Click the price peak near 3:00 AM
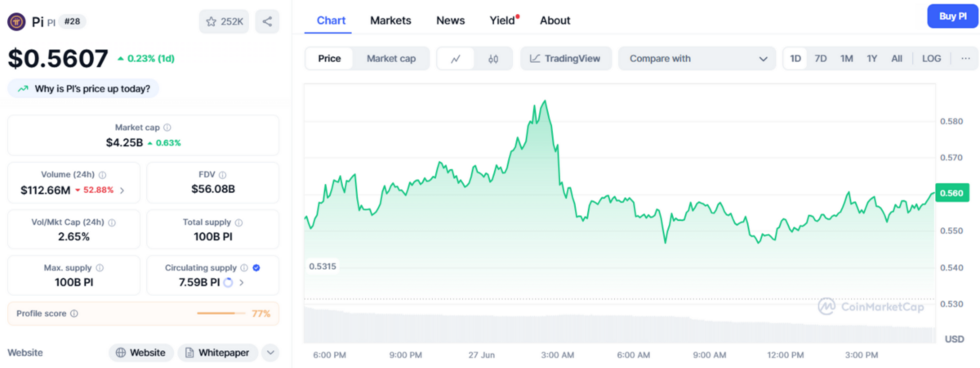 (544, 102)
